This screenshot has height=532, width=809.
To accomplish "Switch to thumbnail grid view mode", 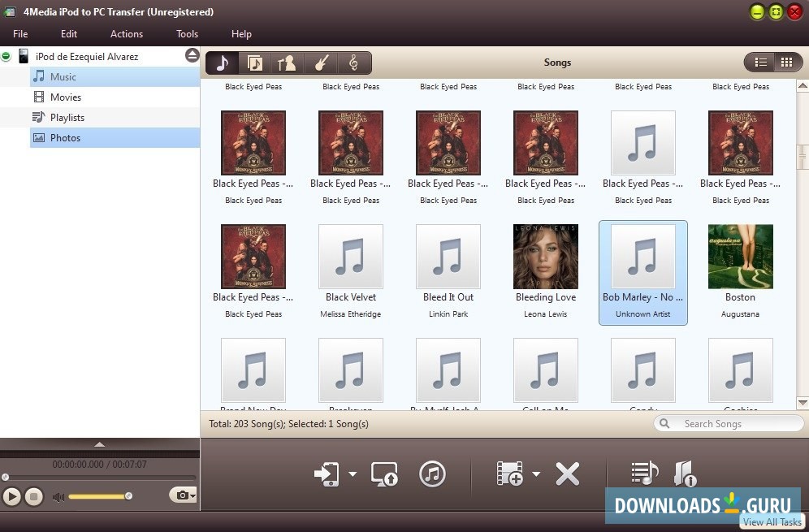I will 785,63.
